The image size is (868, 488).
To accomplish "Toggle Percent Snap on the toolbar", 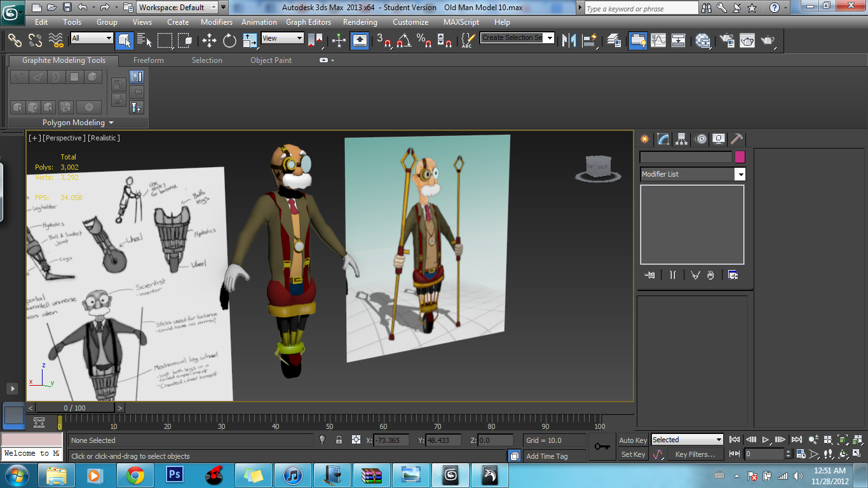I will [x=424, y=41].
